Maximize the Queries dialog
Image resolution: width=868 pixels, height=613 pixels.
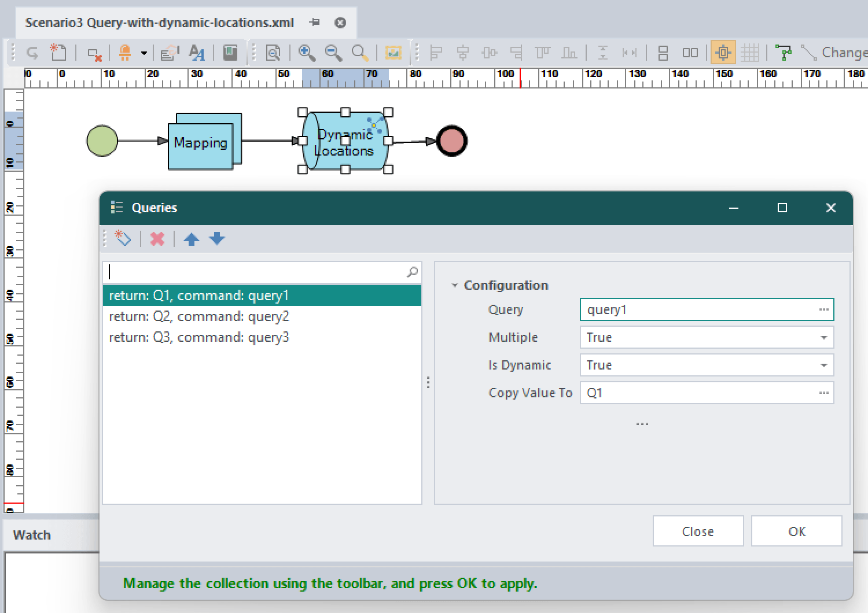pyautogui.click(x=782, y=208)
